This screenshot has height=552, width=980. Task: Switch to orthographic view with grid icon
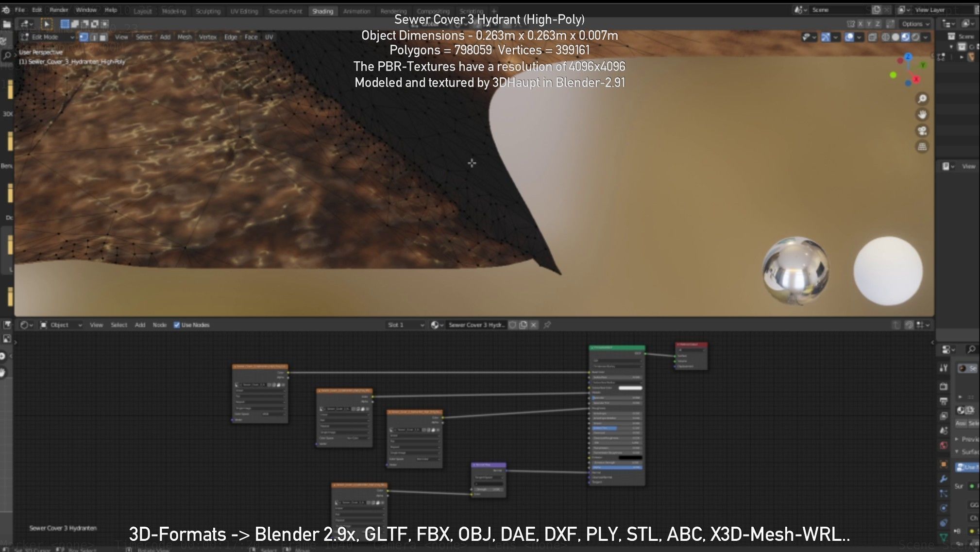point(922,147)
